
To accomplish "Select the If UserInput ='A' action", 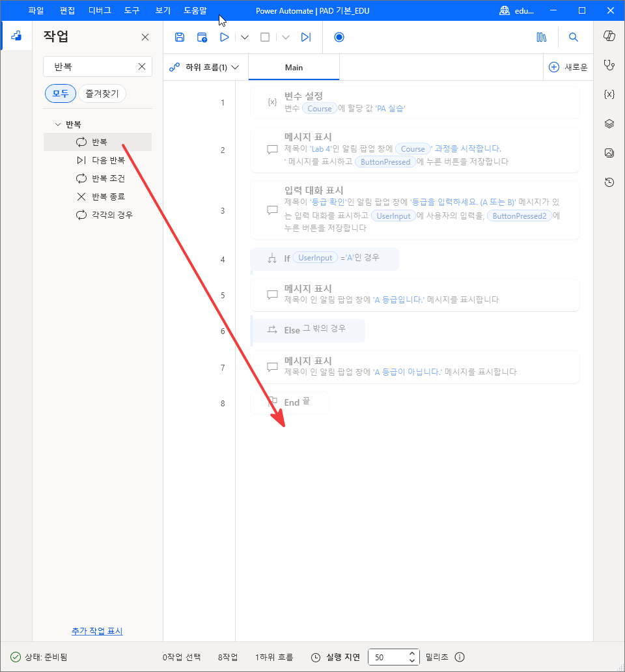I will click(325, 259).
